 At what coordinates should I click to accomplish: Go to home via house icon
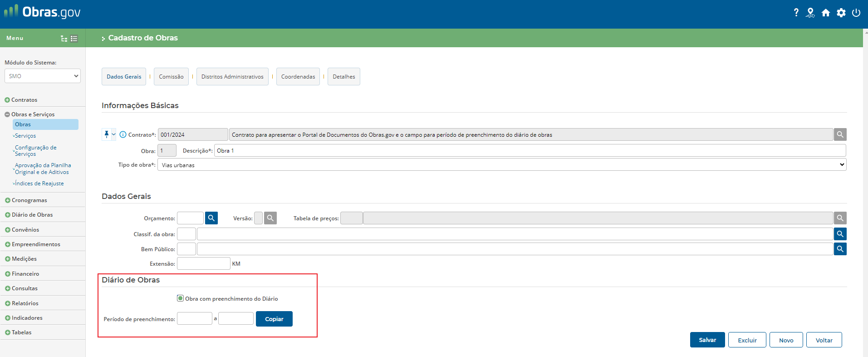click(x=826, y=13)
